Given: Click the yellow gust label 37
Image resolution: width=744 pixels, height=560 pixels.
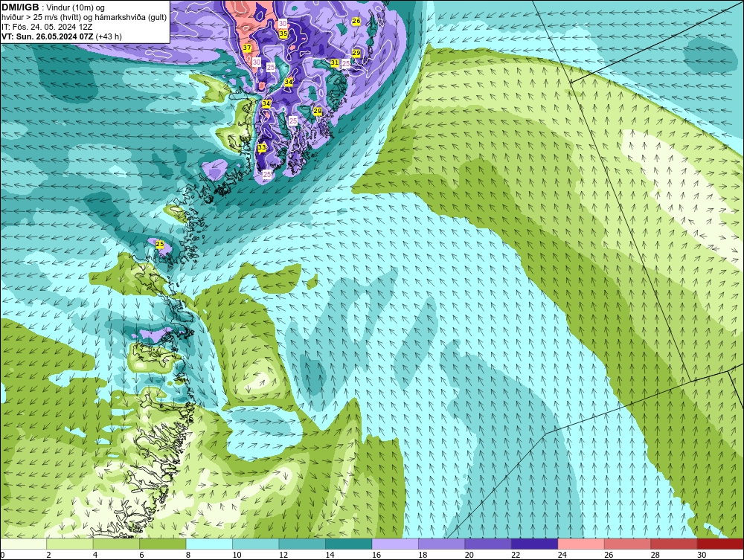Looking at the screenshot, I should click(x=247, y=48).
